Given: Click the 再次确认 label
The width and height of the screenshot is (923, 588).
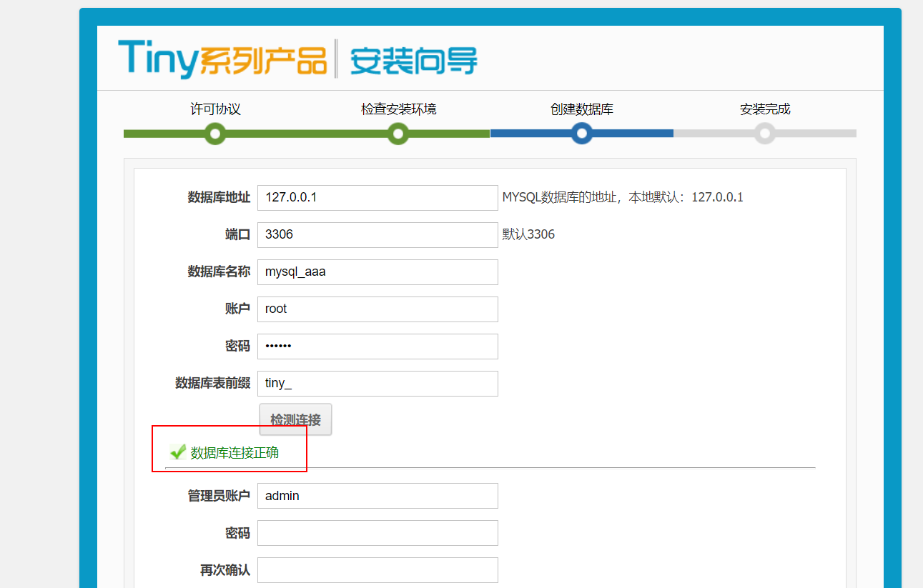Looking at the screenshot, I should coord(225,570).
